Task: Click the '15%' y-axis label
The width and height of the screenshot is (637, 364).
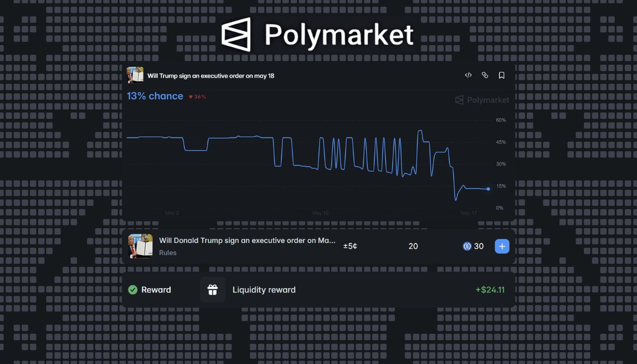Action: (501, 186)
